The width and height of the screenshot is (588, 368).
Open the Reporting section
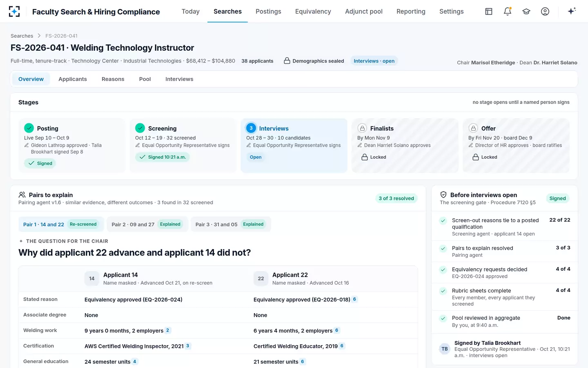(x=411, y=11)
